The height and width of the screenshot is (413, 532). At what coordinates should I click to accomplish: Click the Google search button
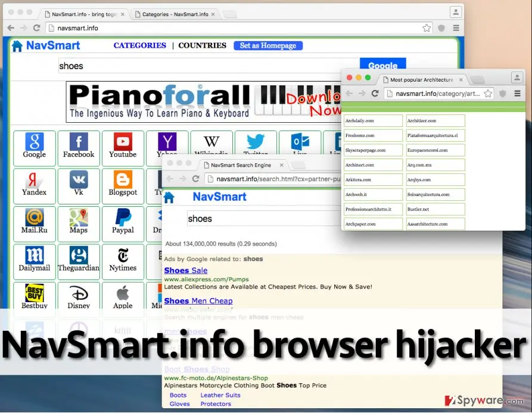(382, 64)
